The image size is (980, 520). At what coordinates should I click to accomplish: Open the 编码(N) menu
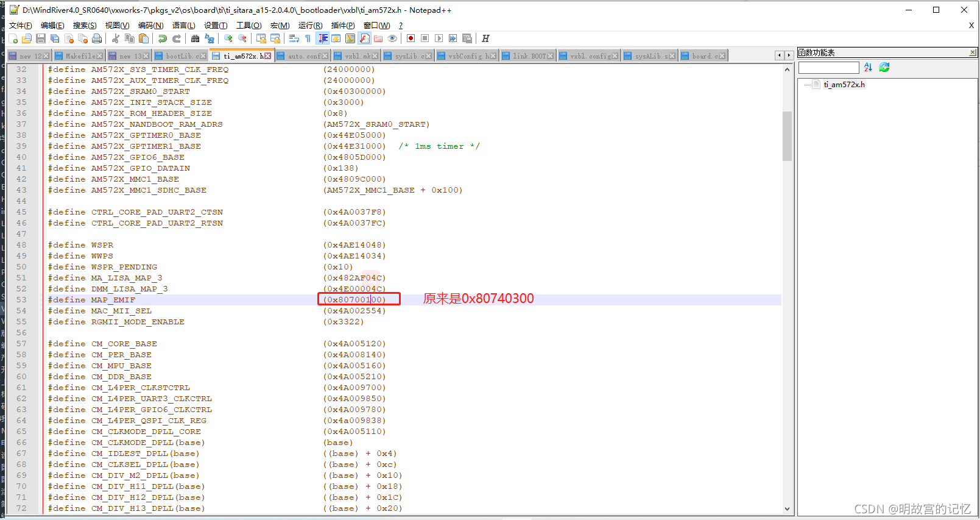click(150, 25)
